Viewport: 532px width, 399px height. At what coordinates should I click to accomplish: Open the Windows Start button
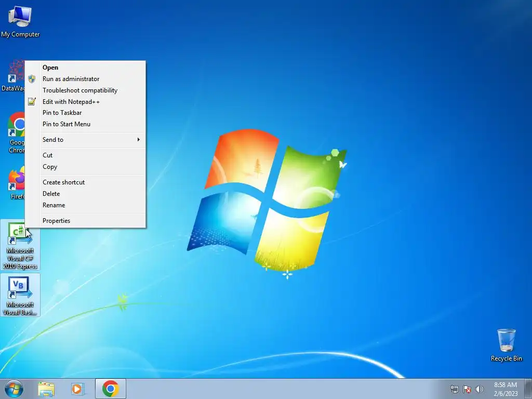[x=14, y=389]
